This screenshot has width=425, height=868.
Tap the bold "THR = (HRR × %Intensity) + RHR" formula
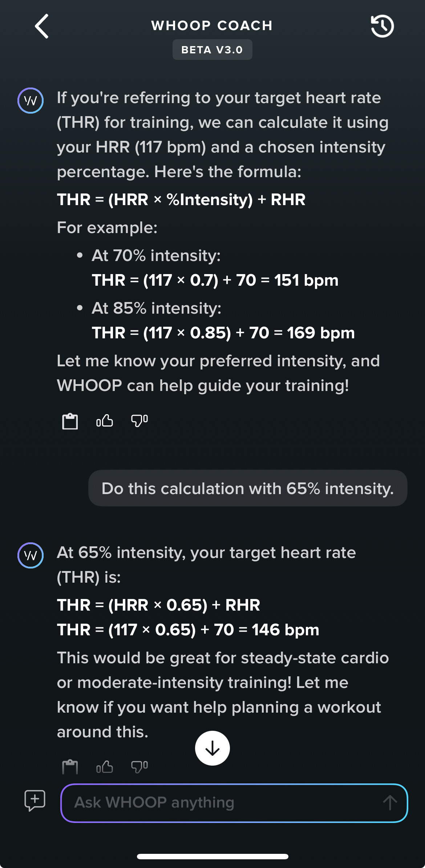(181, 200)
